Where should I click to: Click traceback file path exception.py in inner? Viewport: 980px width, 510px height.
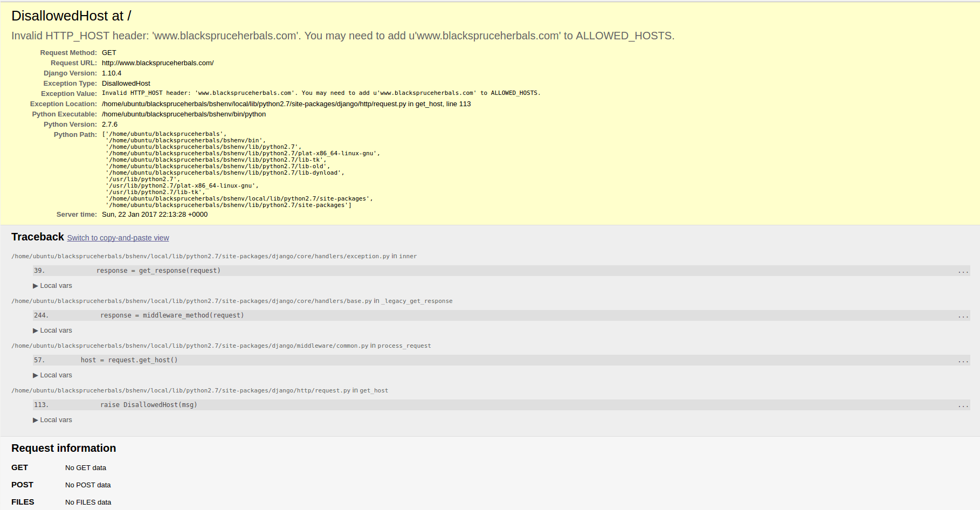pos(214,256)
